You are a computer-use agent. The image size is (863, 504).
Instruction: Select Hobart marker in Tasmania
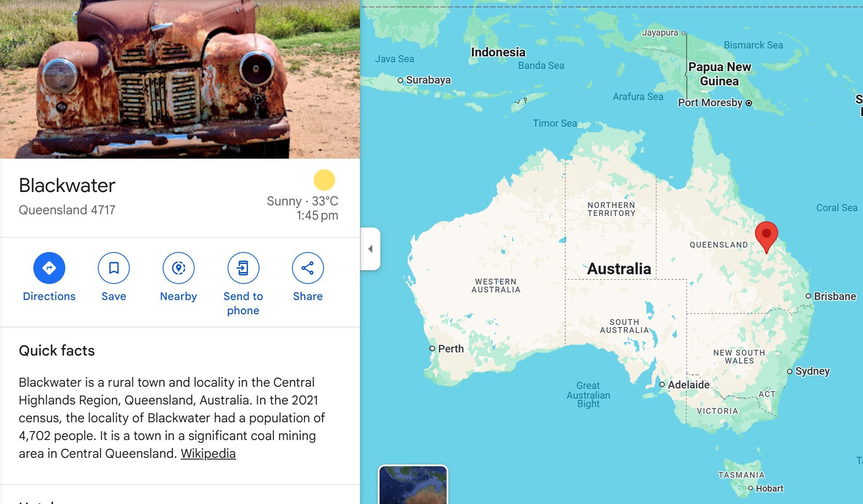tap(751, 488)
